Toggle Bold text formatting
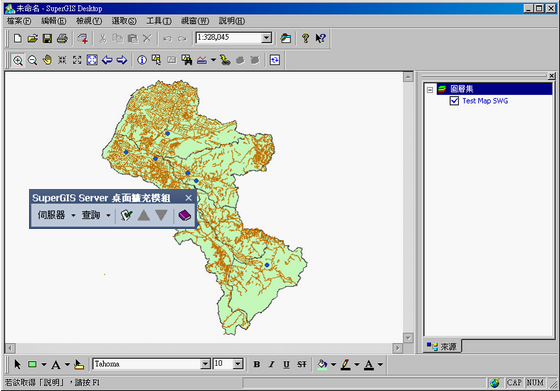This screenshot has width=560, height=391. coord(256,364)
